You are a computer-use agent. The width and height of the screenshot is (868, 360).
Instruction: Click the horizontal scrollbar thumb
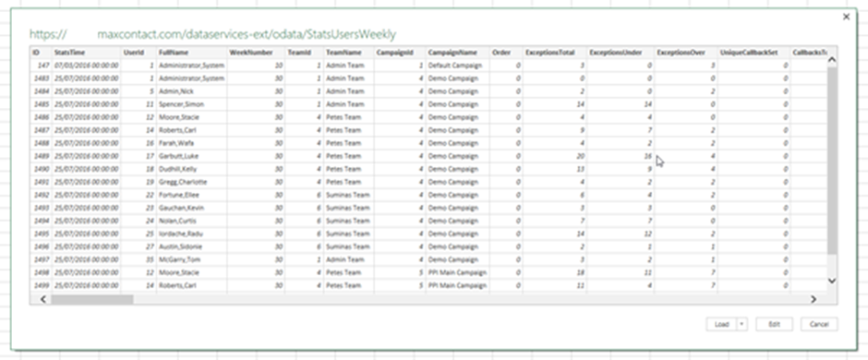(92, 299)
